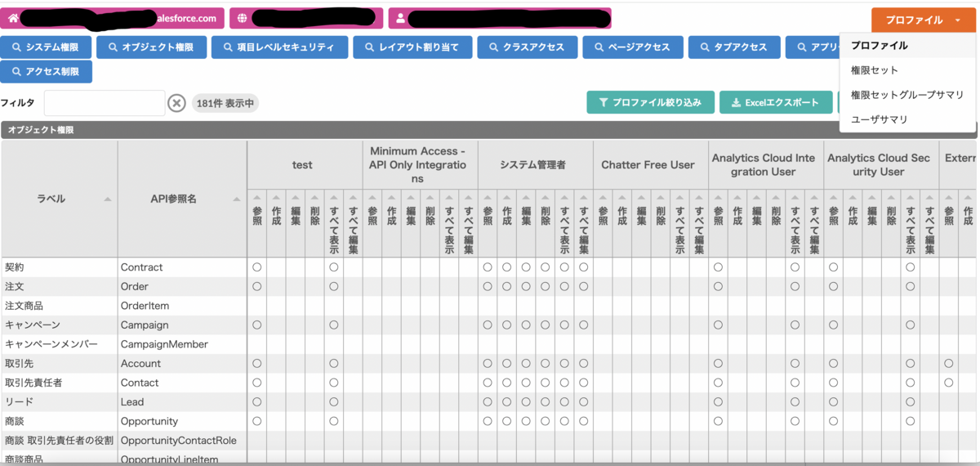Select プロファイル in the dropdown menu
Screen dimensions: 980x466
pos(906,46)
